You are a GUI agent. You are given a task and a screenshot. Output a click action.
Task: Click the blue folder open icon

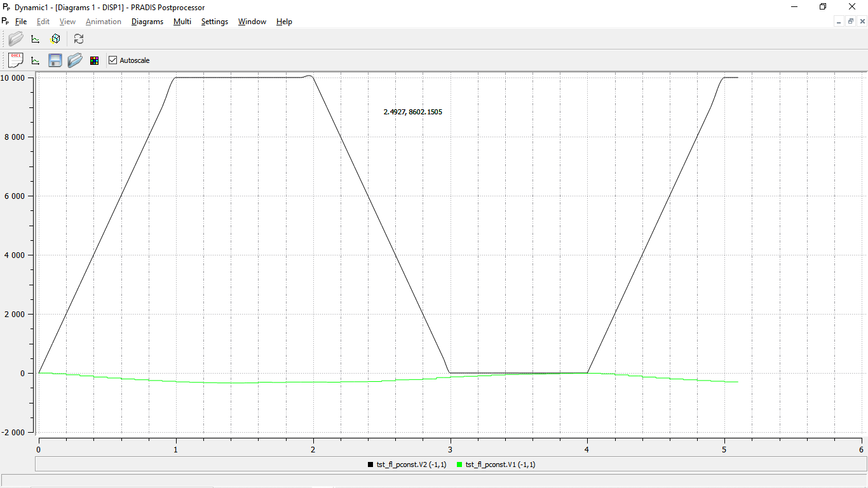(x=75, y=60)
